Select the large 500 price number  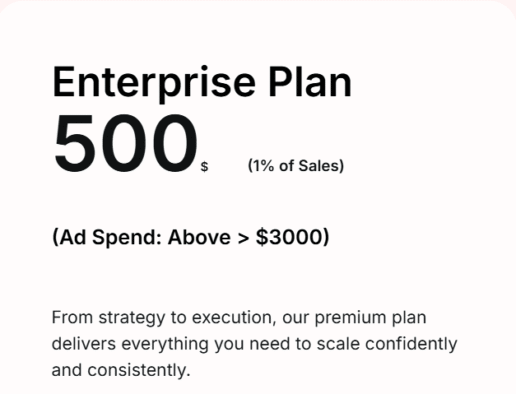coord(126,143)
